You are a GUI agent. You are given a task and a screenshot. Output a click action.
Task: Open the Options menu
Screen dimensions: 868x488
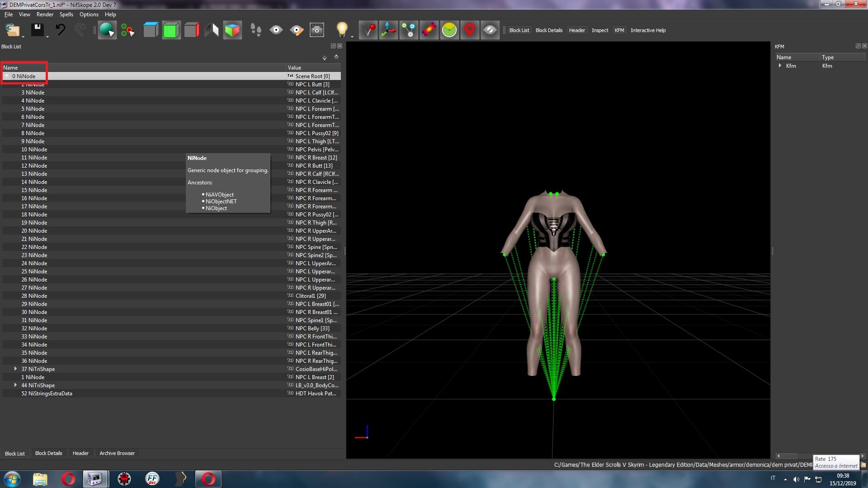pos(89,14)
